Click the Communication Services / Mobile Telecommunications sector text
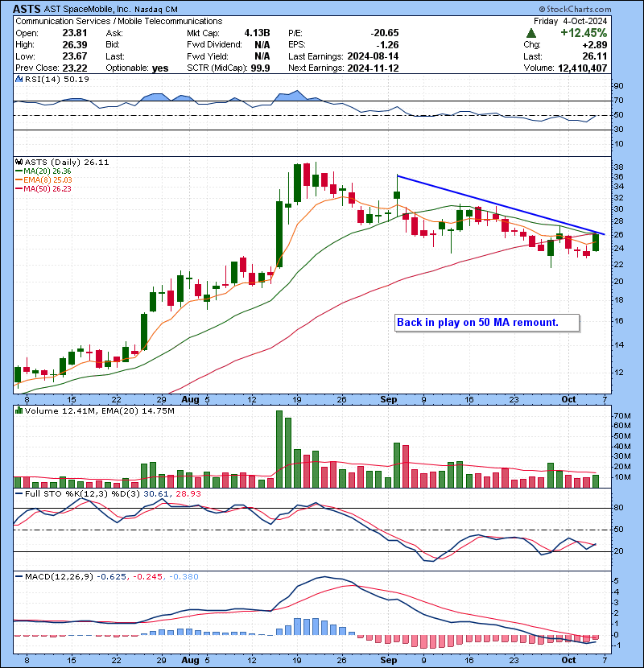This screenshot has height=668, width=644. (119, 21)
